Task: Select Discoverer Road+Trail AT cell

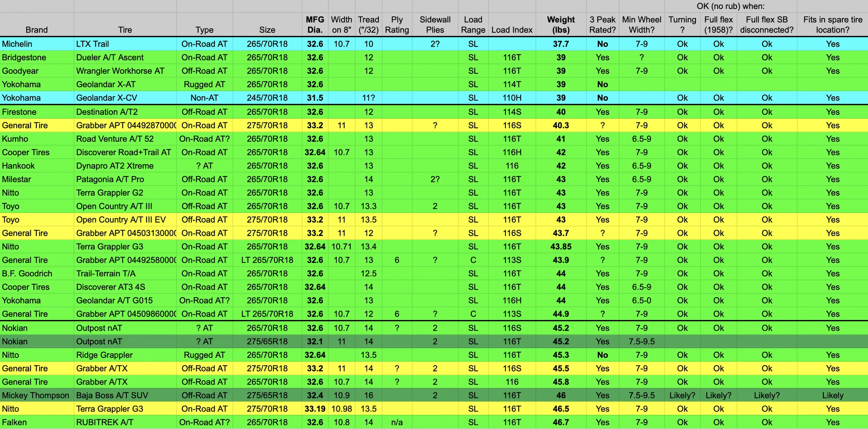Action: pos(125,152)
